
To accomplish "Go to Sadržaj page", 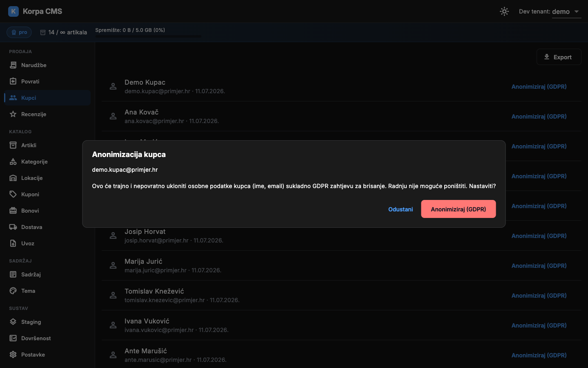I will coord(47,274).
